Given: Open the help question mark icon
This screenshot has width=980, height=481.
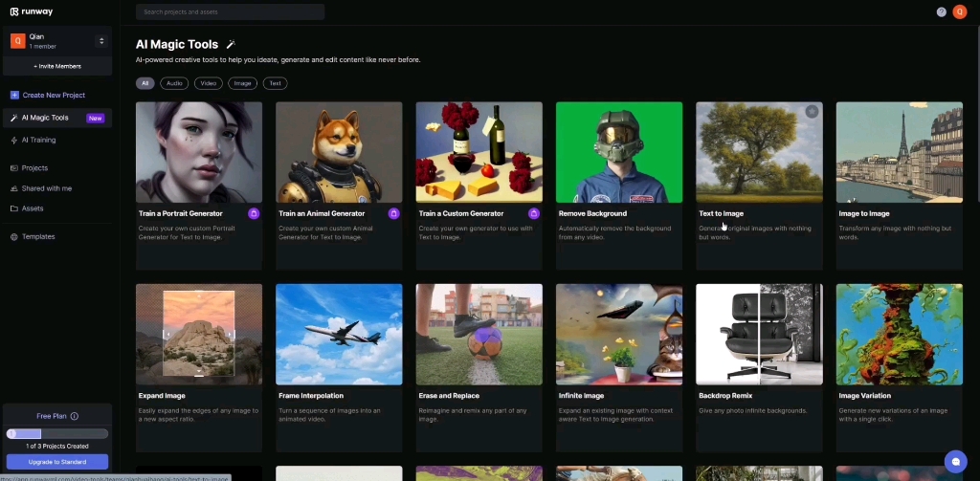Looking at the screenshot, I should pyautogui.click(x=942, y=12).
